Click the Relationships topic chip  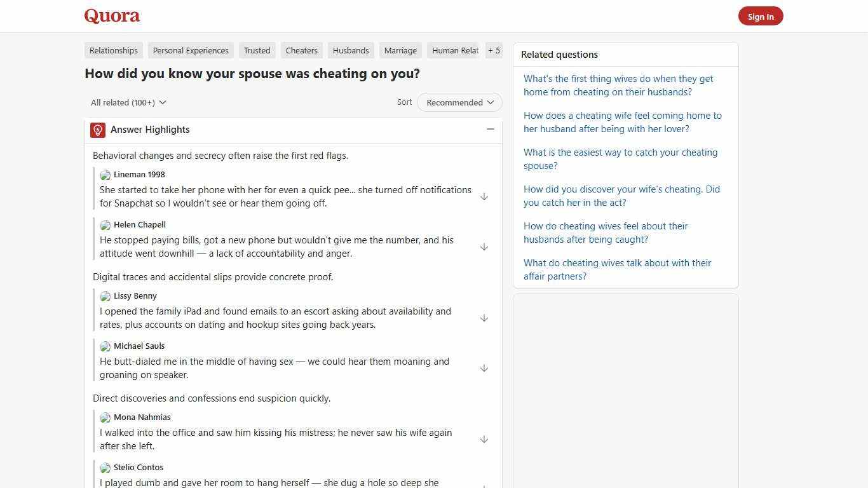coord(113,50)
